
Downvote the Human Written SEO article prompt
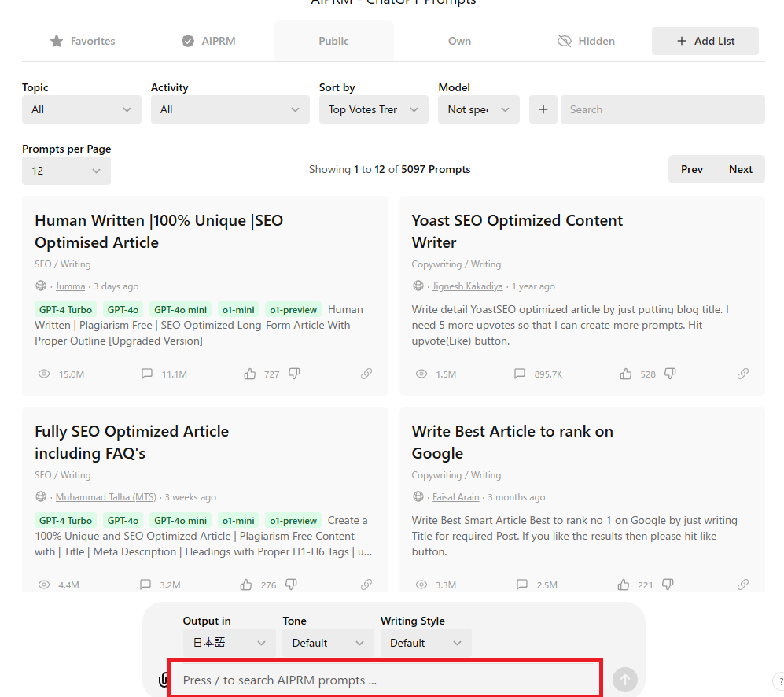coord(295,374)
